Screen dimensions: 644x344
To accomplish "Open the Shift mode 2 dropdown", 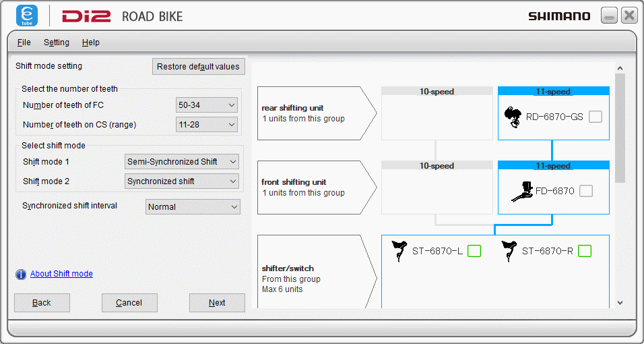I will [181, 181].
